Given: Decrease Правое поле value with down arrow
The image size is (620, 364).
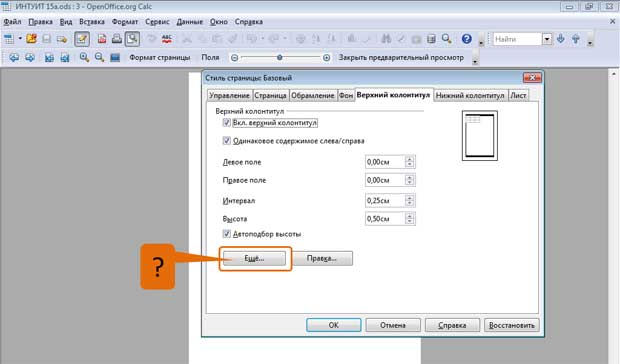Looking at the screenshot, I should click(x=410, y=183).
